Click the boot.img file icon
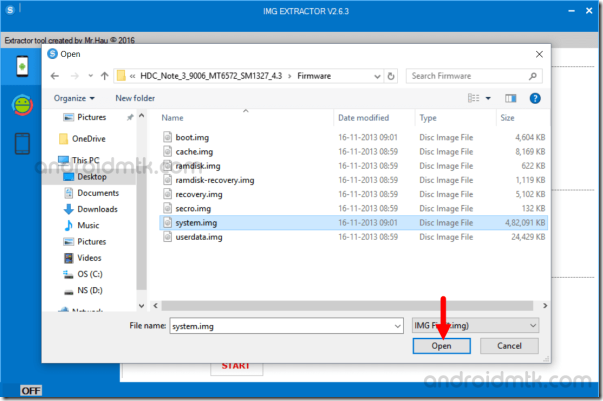 pos(167,137)
